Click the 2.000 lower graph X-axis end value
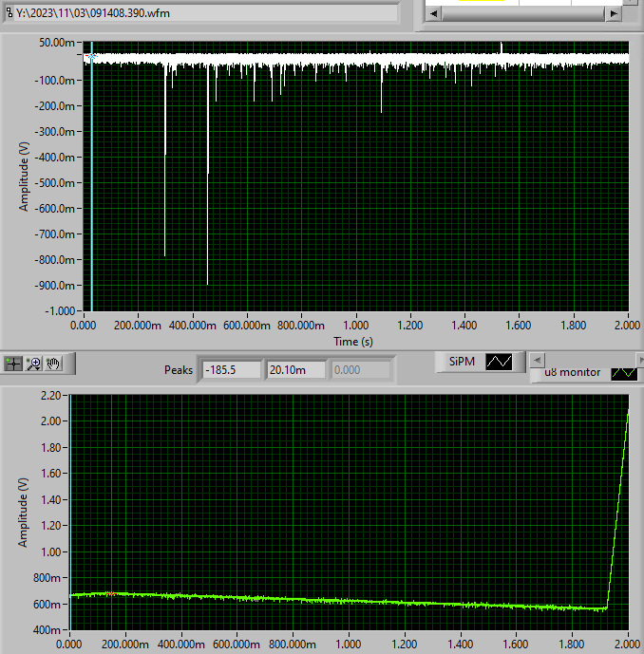The width and height of the screenshot is (644, 654). (x=627, y=645)
